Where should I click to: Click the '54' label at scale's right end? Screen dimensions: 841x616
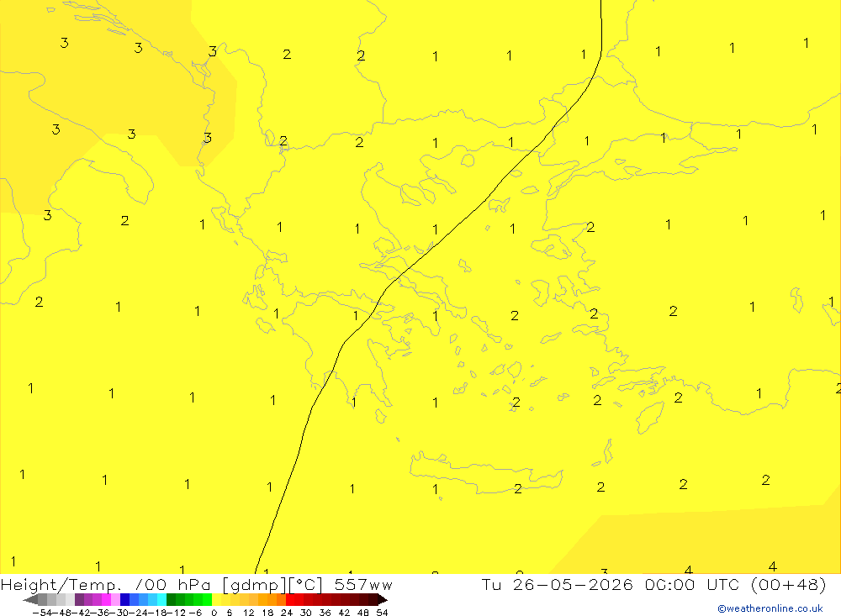382,613
